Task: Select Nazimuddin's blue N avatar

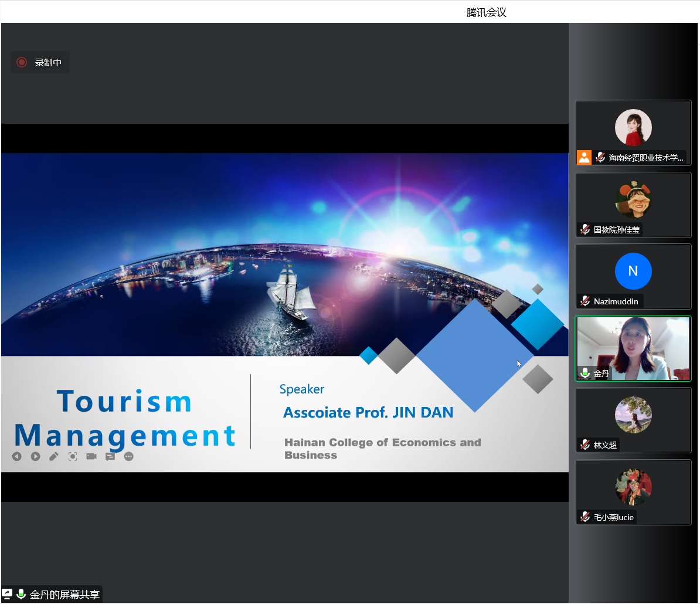Action: coord(633,271)
